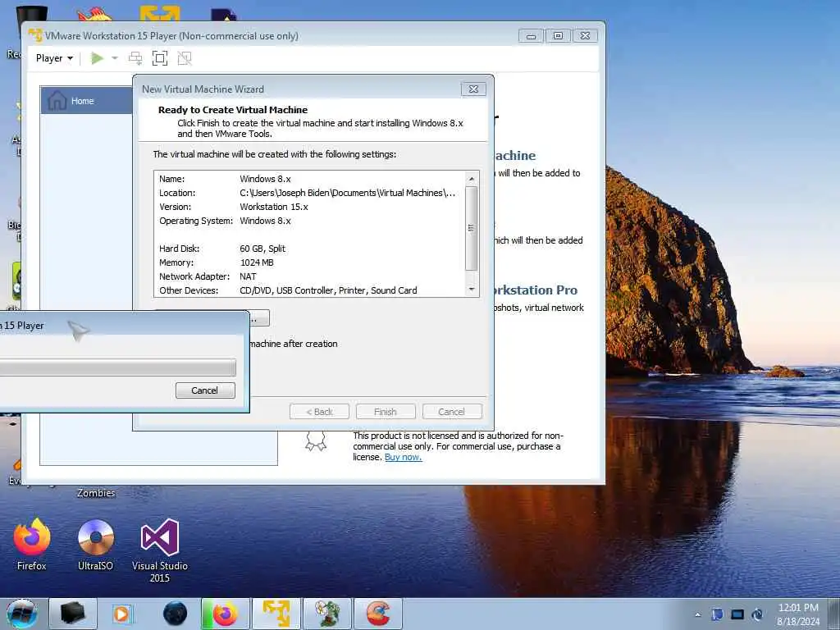The width and height of the screenshot is (840, 630).
Task: Open the Visual Studio 2015 desktop shortcut
Action: pyautogui.click(x=160, y=550)
